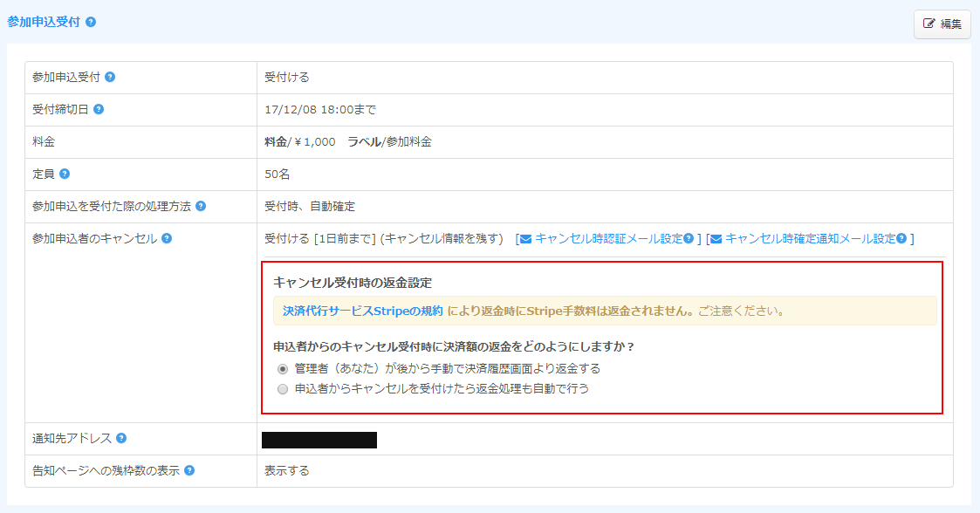Viewport: 980px width, 513px height.
Task: Click the 参加申込受付 section title text
Action: (x=44, y=22)
